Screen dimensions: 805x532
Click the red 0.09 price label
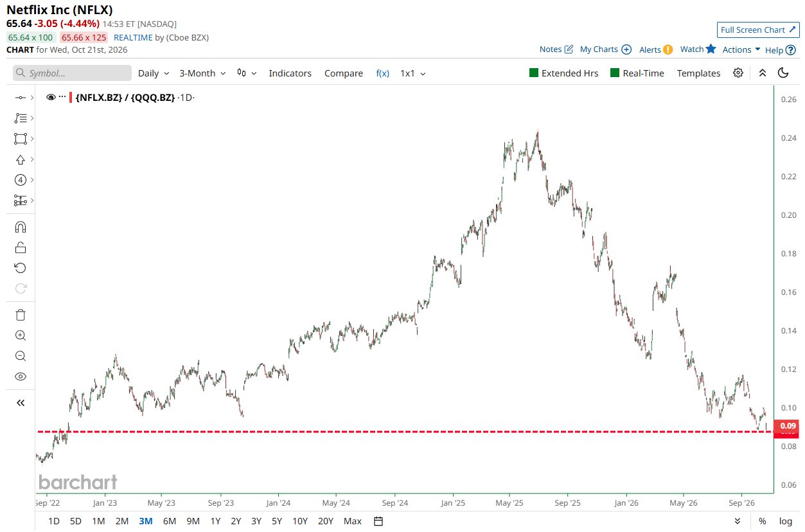(787, 425)
